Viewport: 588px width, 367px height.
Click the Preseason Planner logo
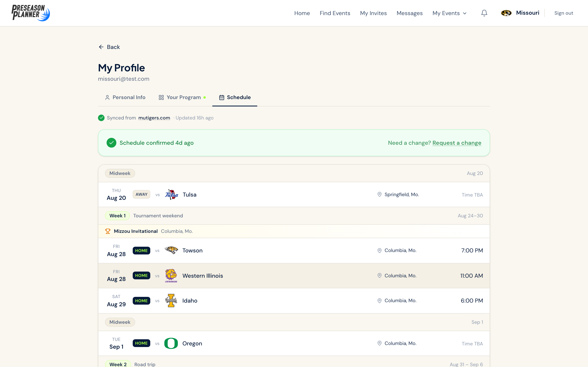[x=31, y=13]
